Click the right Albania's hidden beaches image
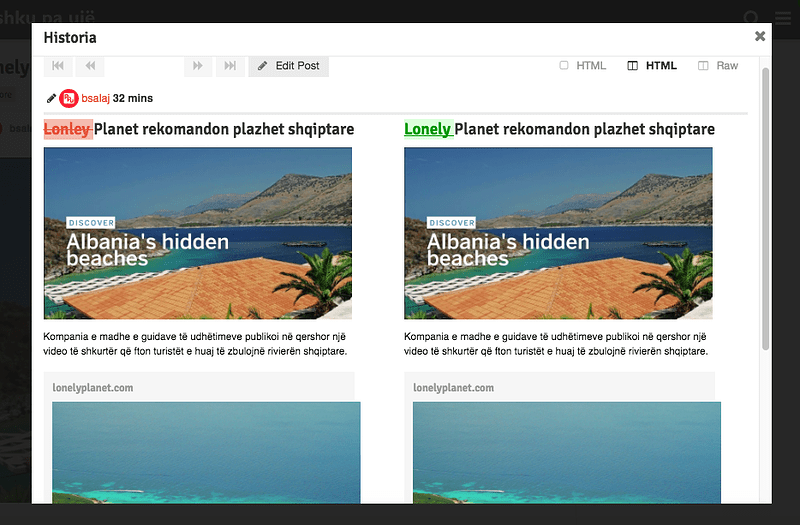 click(558, 233)
